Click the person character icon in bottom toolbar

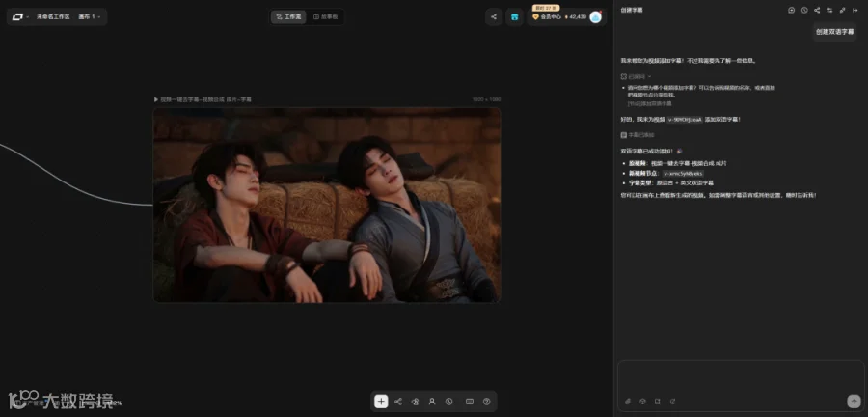pyautogui.click(x=432, y=402)
